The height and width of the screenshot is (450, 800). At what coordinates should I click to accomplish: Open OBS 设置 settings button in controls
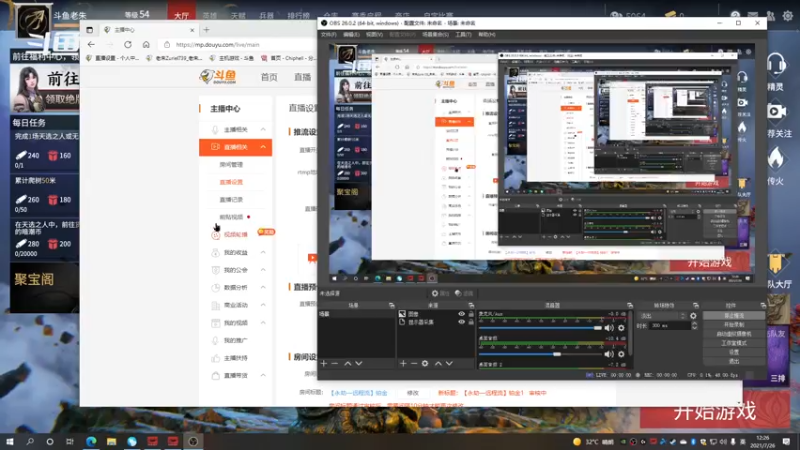734,352
